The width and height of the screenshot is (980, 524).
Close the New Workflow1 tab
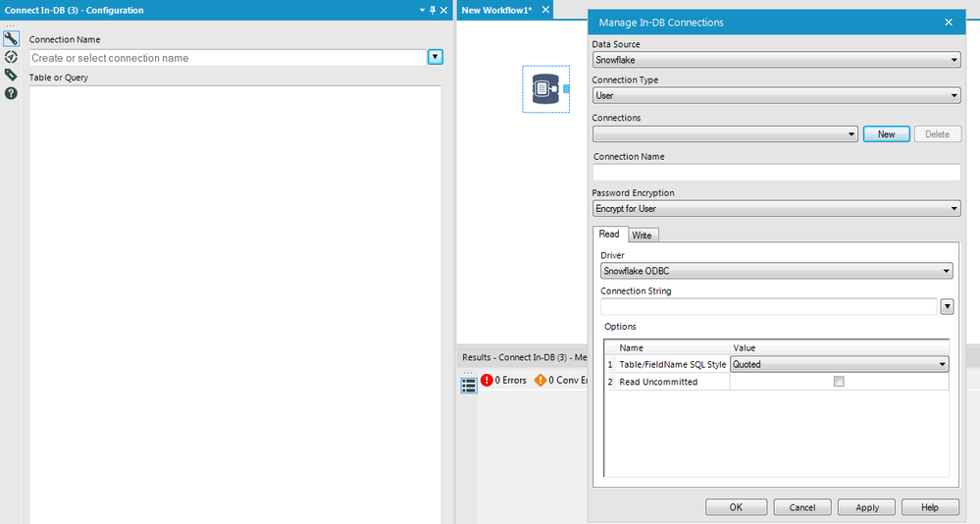(545, 10)
